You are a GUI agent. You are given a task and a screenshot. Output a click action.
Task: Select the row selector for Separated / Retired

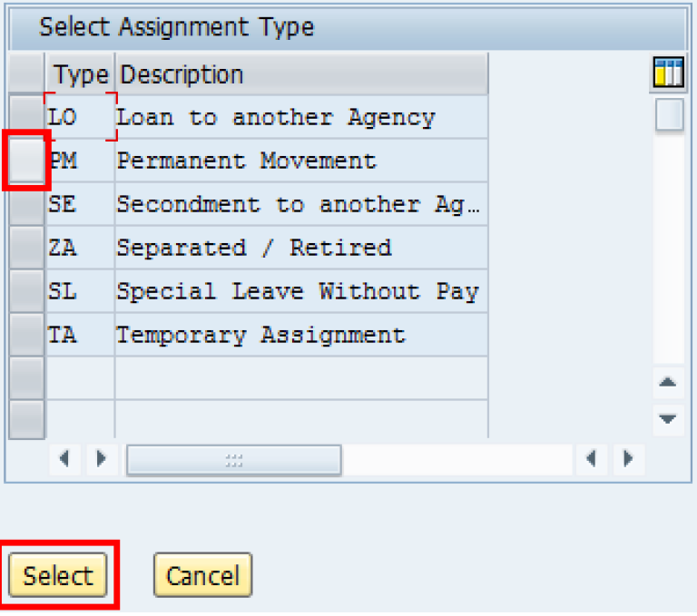click(x=25, y=248)
